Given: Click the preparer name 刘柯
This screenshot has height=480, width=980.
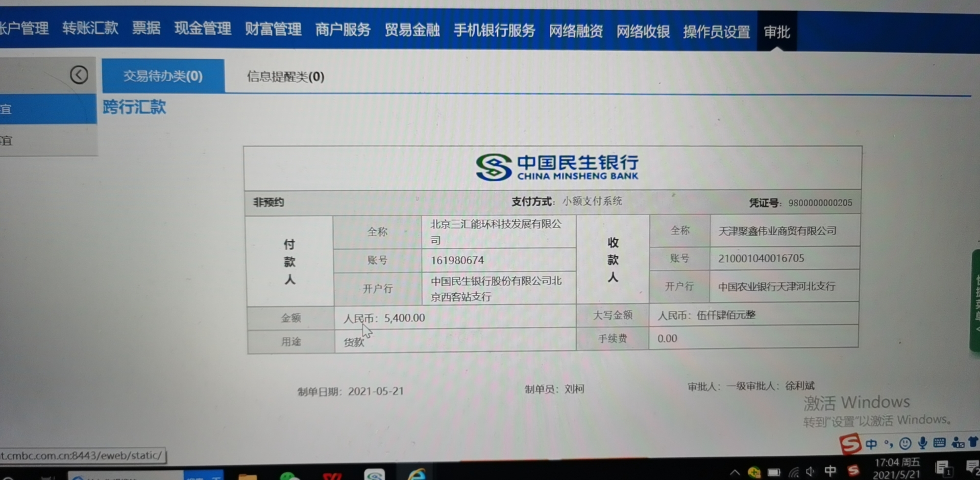Looking at the screenshot, I should click(x=574, y=389).
